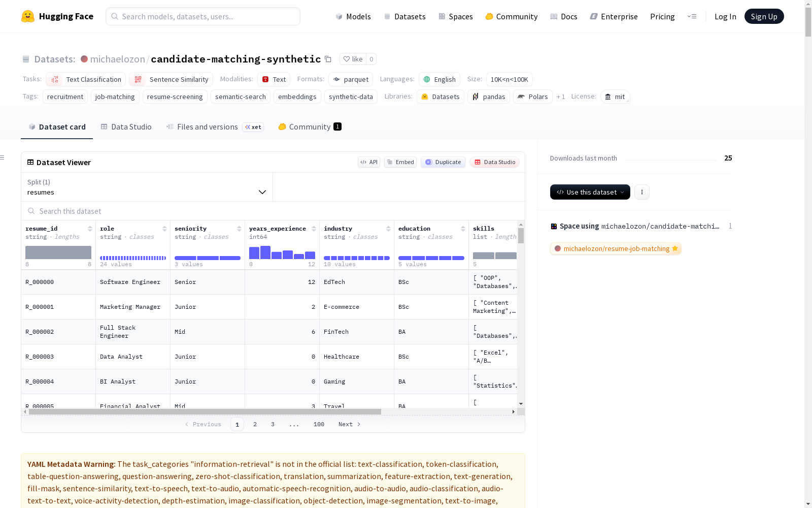Expand the +1 more libraries
Screen dimensions: 812x508
tap(561, 97)
